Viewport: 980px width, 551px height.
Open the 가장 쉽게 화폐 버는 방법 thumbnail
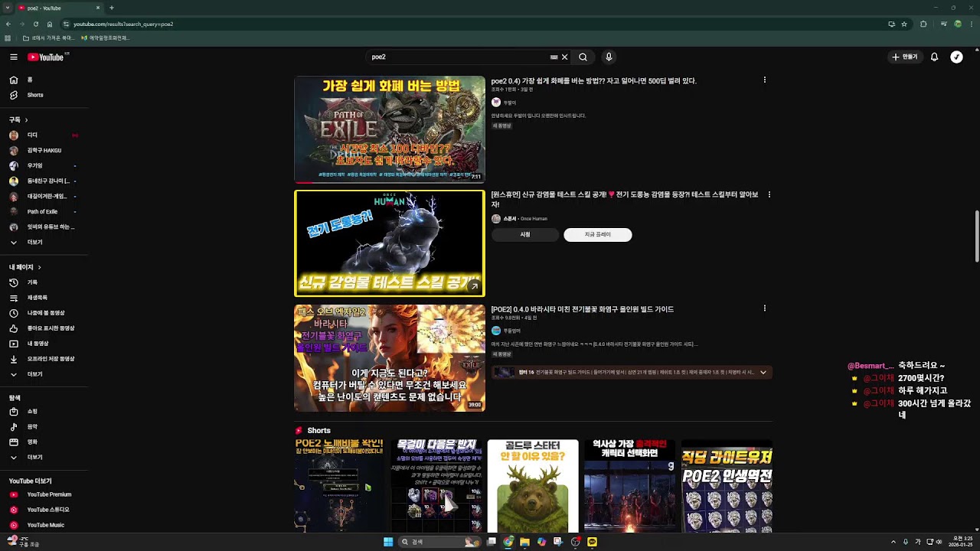[390, 129]
